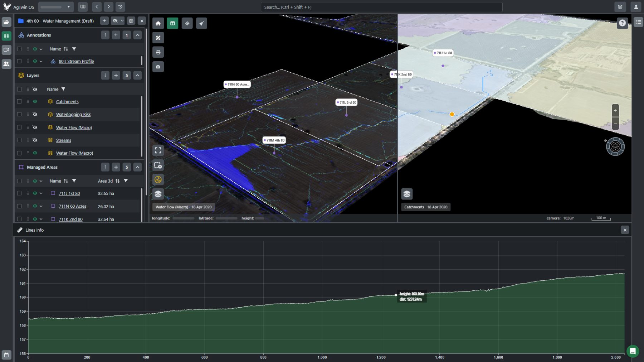
Task: Click the yellow circular analysis tool icon
Action: tap(158, 179)
